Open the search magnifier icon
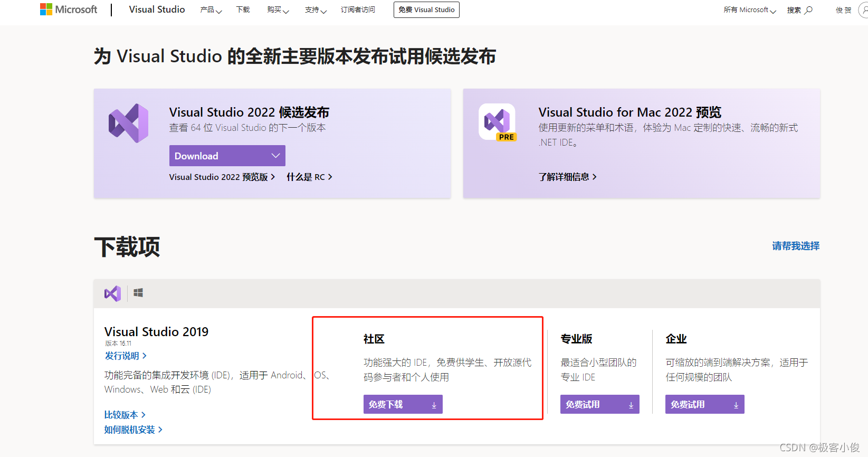 tap(809, 10)
